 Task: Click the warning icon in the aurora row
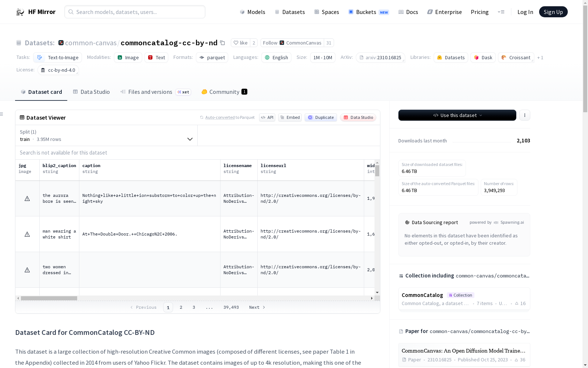pyautogui.click(x=27, y=198)
